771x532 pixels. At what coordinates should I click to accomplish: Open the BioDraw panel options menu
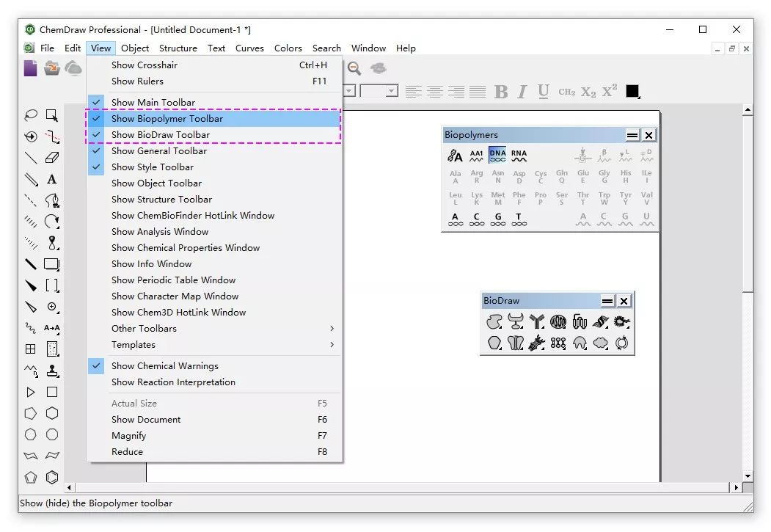607,301
